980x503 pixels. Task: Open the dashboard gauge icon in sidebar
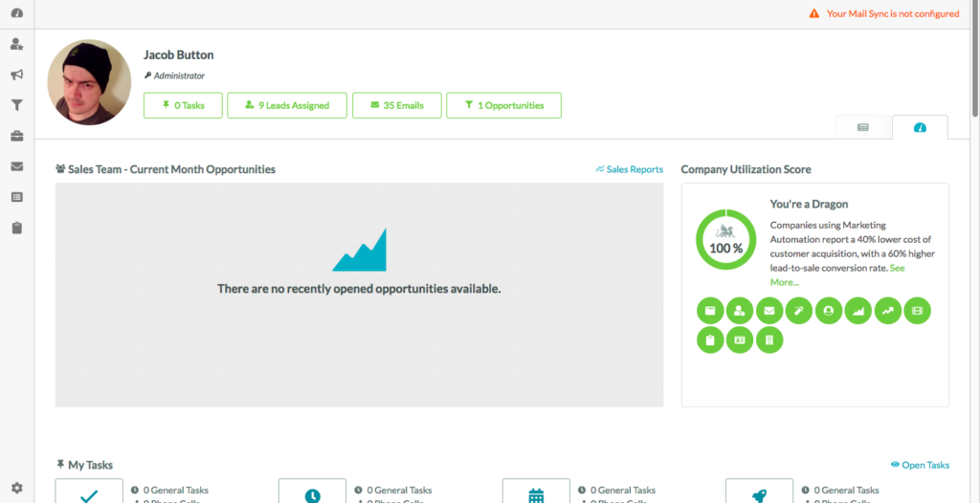point(16,13)
